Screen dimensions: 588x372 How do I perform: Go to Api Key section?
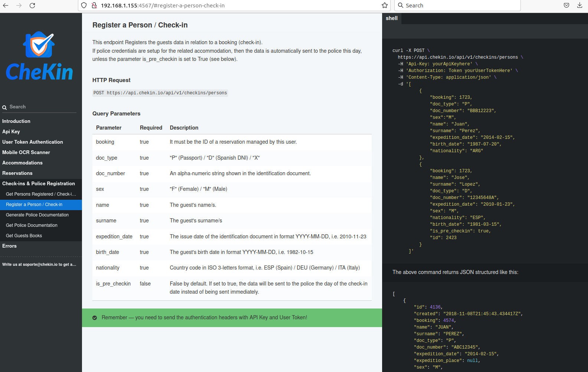(11, 132)
